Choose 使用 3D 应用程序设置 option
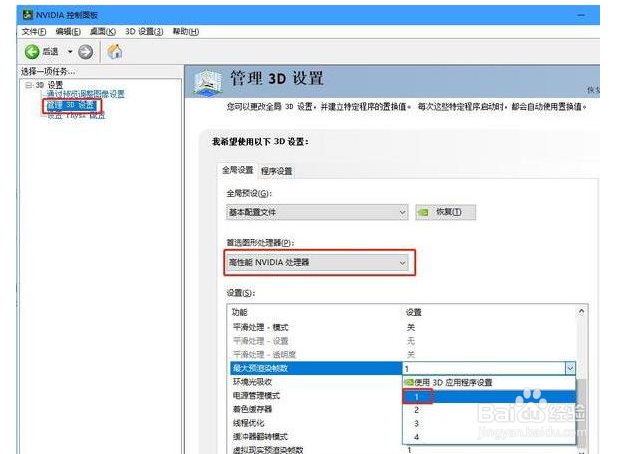Viewport: 623px width, 454px height. pos(489,383)
